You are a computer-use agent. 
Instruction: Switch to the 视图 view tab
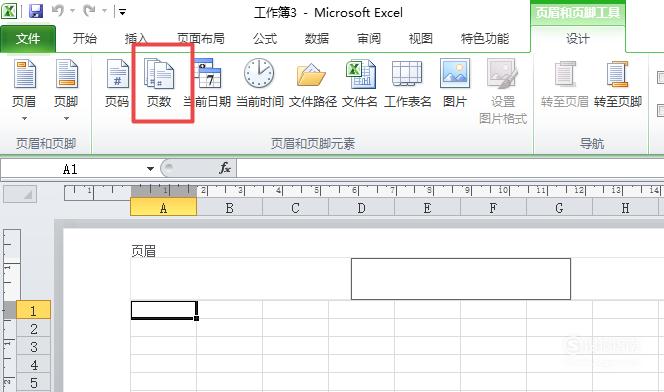click(421, 39)
